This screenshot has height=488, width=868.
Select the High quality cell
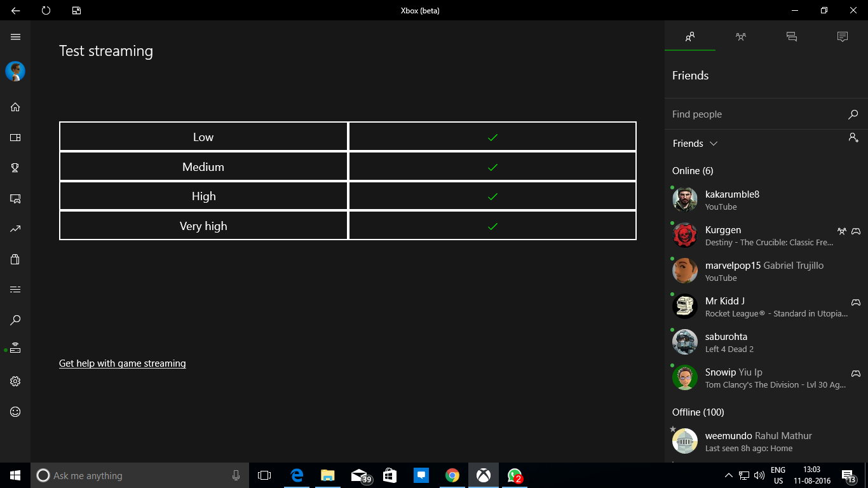tap(203, 196)
